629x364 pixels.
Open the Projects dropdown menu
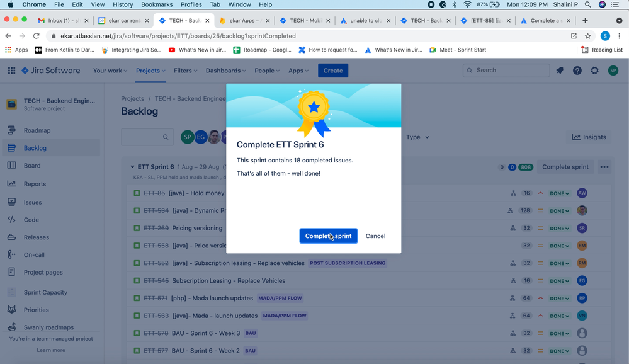150,71
